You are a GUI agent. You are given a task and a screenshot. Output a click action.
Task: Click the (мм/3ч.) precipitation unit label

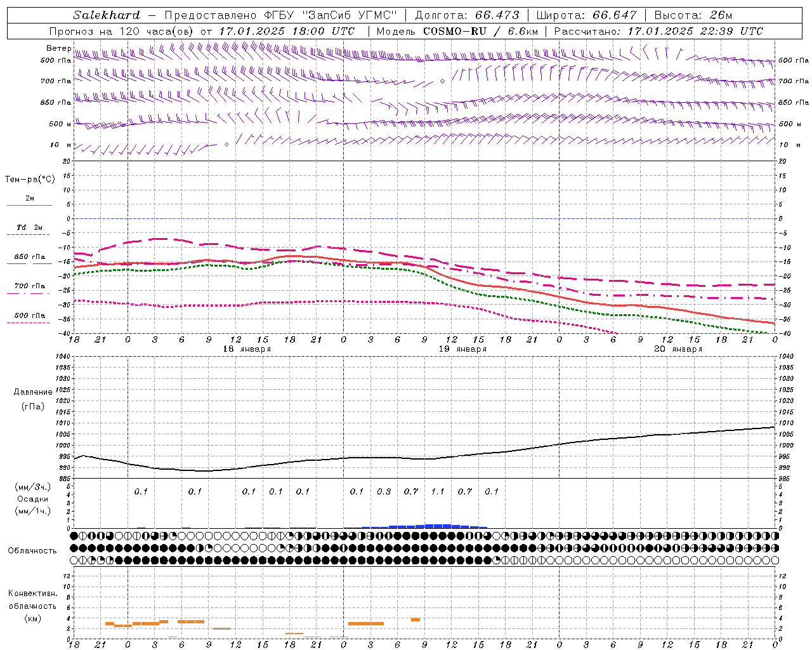[x=33, y=487]
